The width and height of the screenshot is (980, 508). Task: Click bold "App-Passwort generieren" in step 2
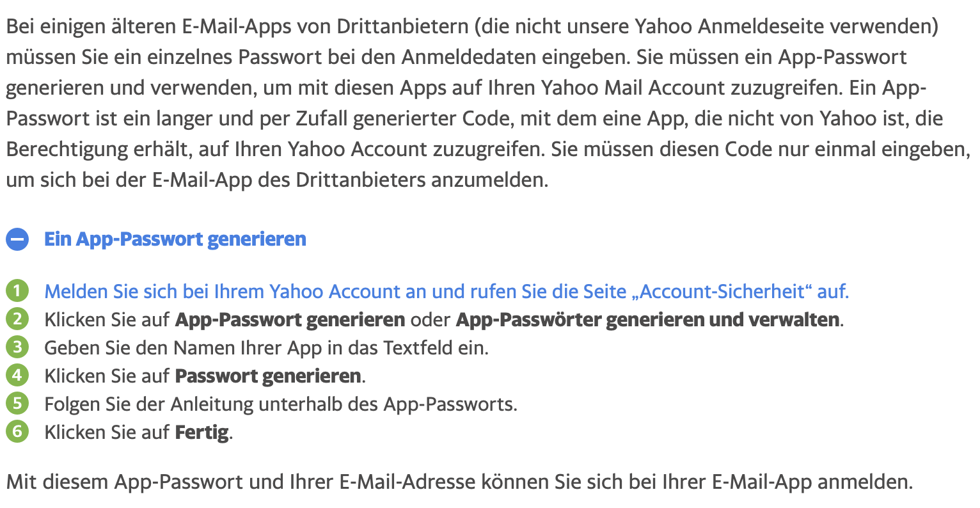(x=290, y=319)
